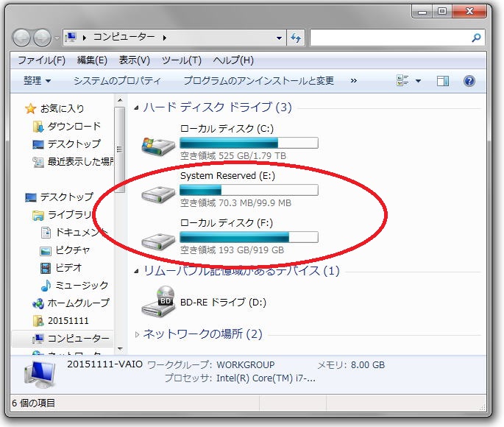
Task: Select Local Disk (F:) drive icon
Action: pyautogui.click(x=157, y=239)
